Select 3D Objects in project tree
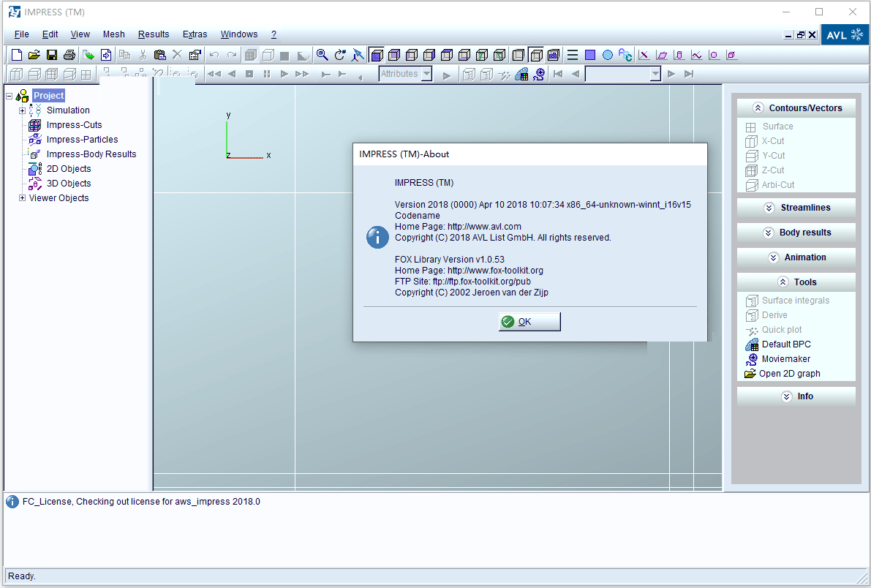The width and height of the screenshot is (871, 588). 69,184
